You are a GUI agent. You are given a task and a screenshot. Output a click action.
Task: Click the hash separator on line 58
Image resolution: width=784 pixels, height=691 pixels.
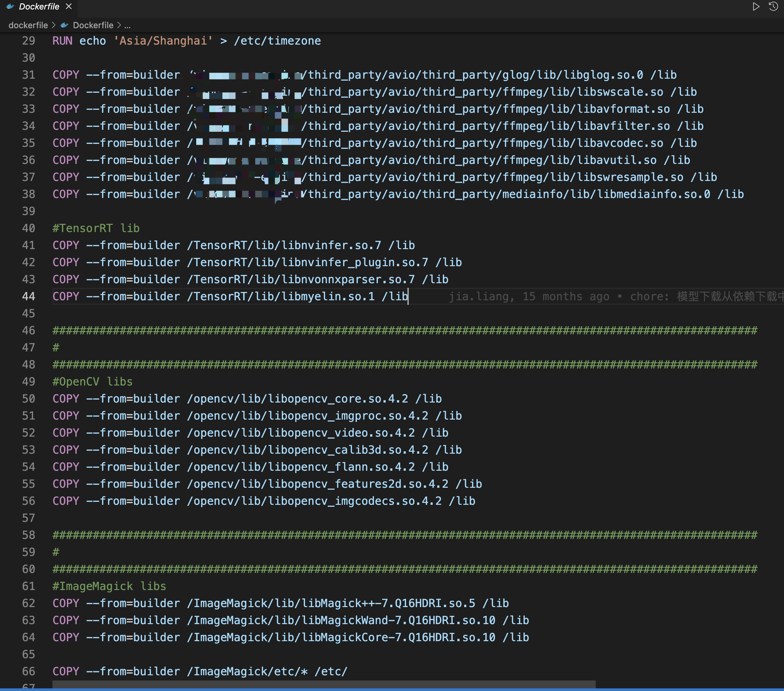[x=405, y=535]
